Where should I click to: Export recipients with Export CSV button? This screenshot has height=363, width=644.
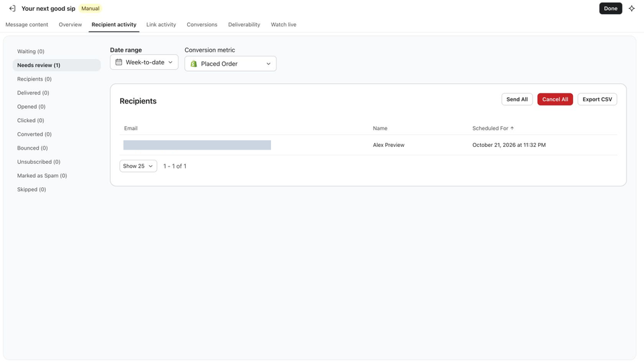coord(597,99)
